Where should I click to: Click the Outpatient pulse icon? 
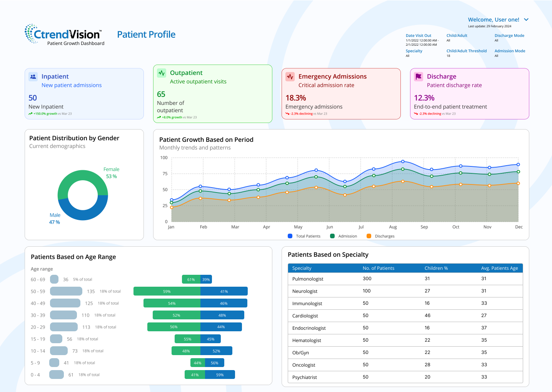pyautogui.click(x=162, y=73)
